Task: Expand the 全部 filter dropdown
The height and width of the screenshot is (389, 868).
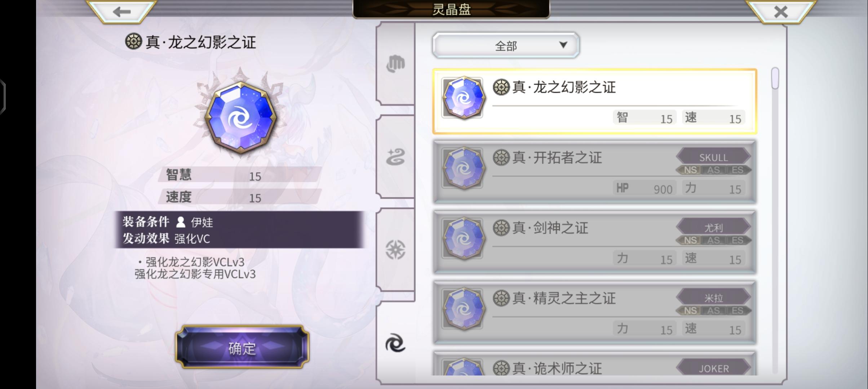Action: coord(506,45)
